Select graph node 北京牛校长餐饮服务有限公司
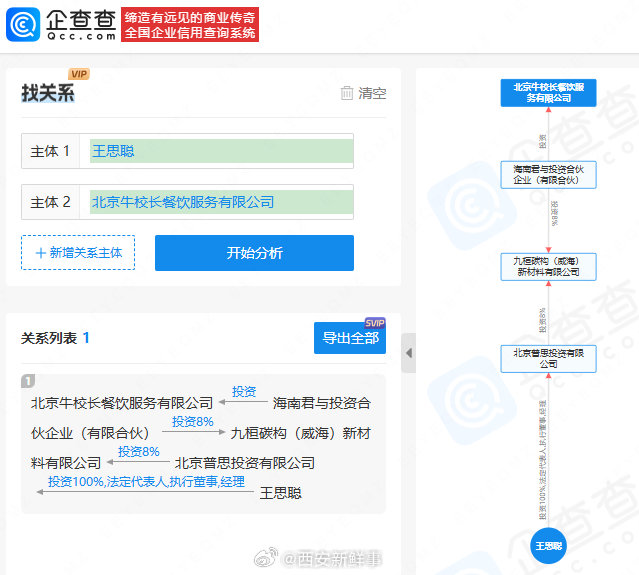This screenshot has height=575, width=639. tap(548, 93)
